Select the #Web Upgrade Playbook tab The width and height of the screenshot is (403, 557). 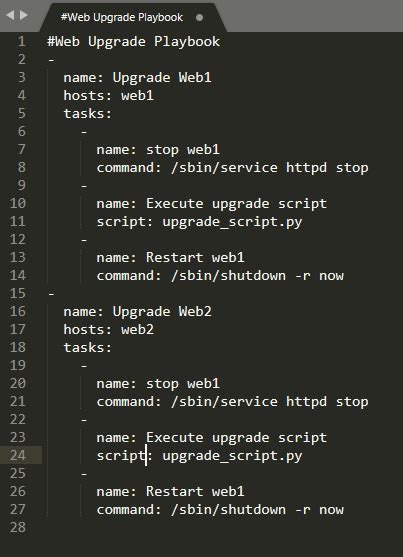122,17
